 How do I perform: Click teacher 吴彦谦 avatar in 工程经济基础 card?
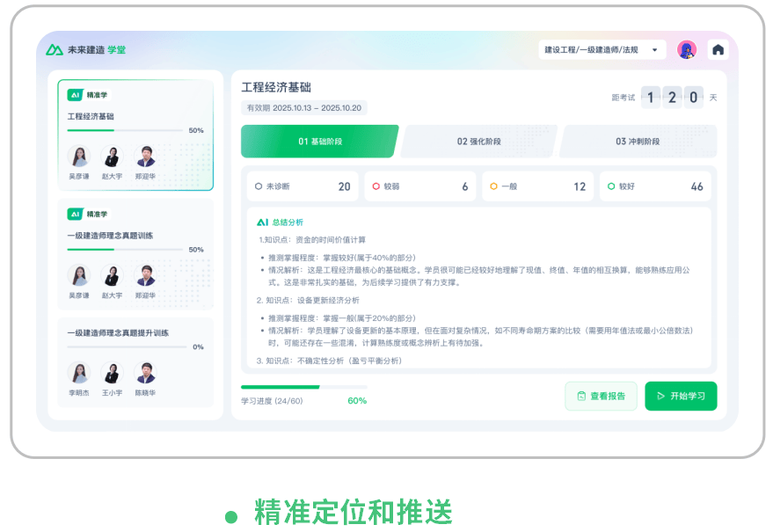tap(79, 157)
